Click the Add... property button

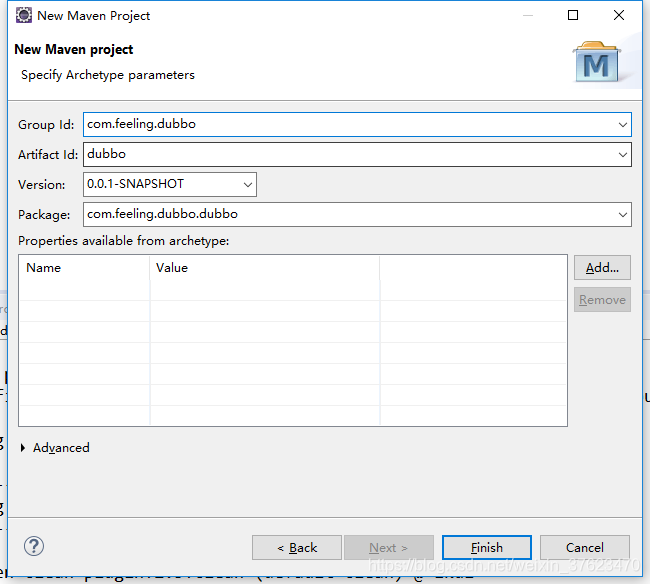click(x=602, y=268)
